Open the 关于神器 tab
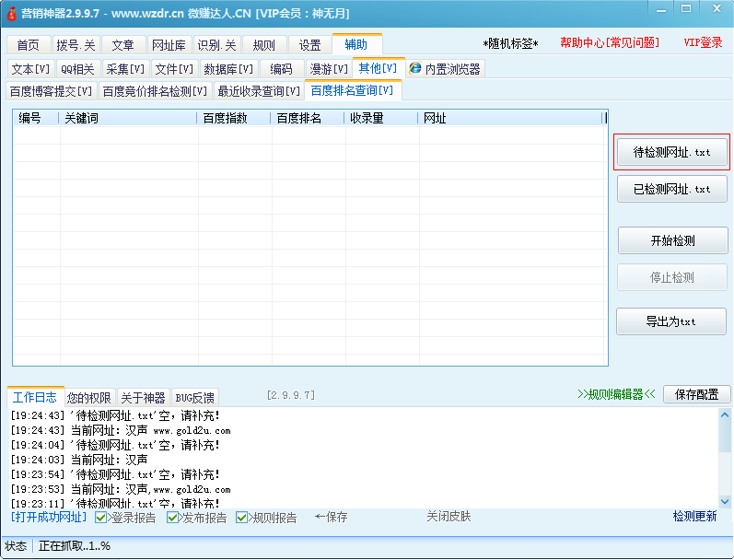 [143, 398]
